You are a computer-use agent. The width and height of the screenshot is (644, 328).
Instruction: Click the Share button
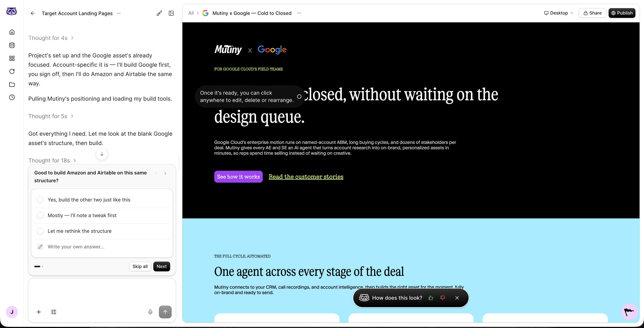click(x=593, y=13)
